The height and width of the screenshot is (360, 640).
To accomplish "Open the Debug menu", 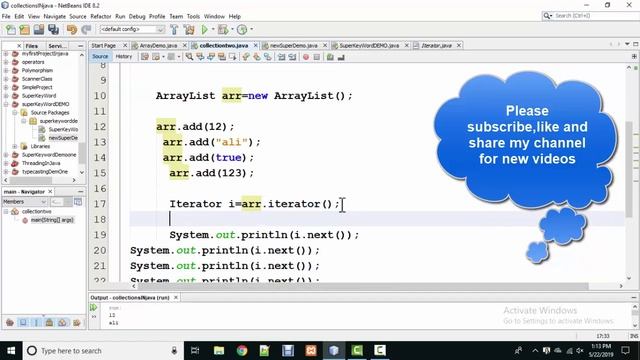I will click(x=137, y=16).
